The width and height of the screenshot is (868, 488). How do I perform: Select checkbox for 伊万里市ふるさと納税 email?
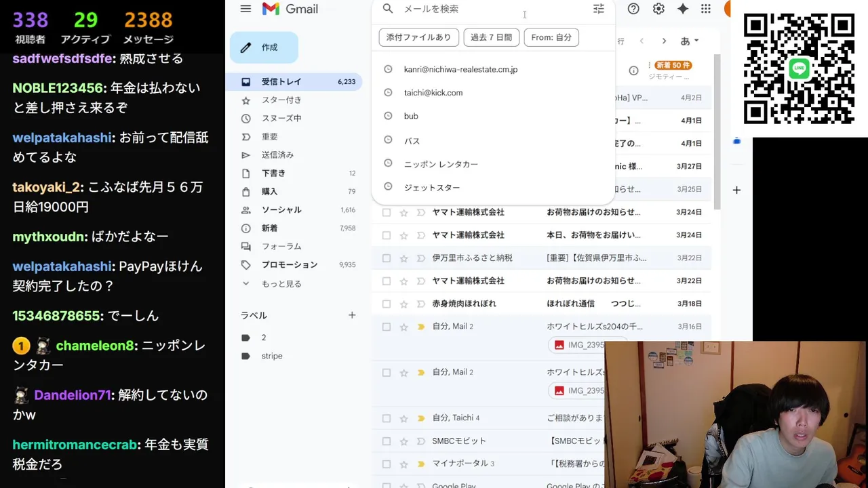(387, 258)
